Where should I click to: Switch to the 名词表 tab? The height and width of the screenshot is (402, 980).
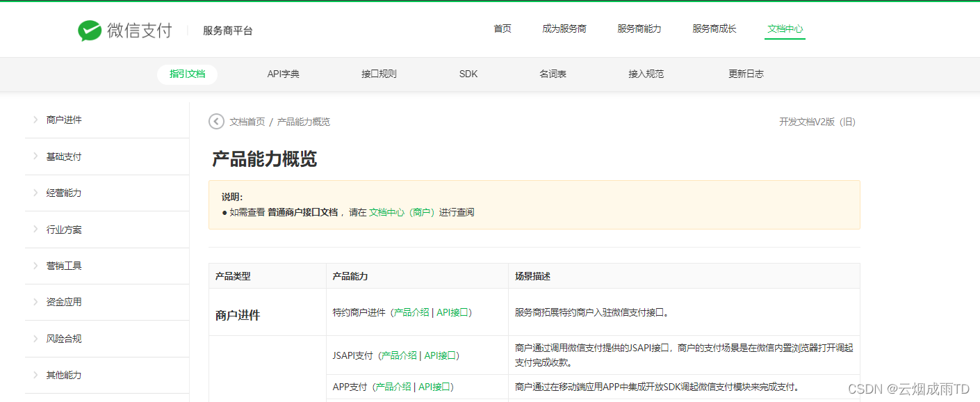coord(553,74)
